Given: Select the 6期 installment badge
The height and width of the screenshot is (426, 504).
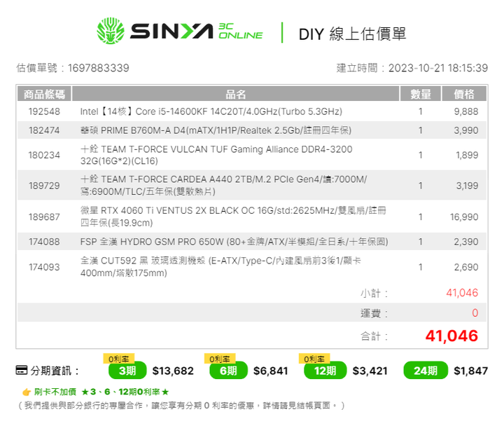Looking at the screenshot, I should click(x=228, y=371).
